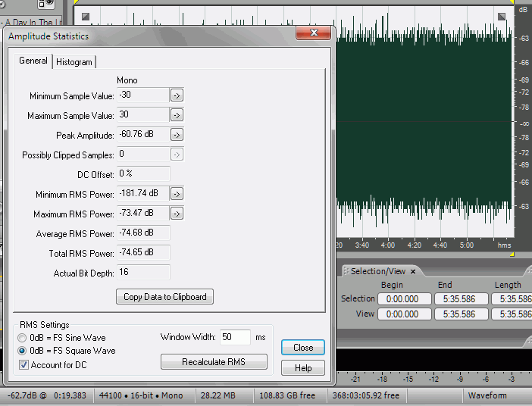Switch to the Histogram tab
The width and height of the screenshot is (532, 406).
[x=74, y=62]
